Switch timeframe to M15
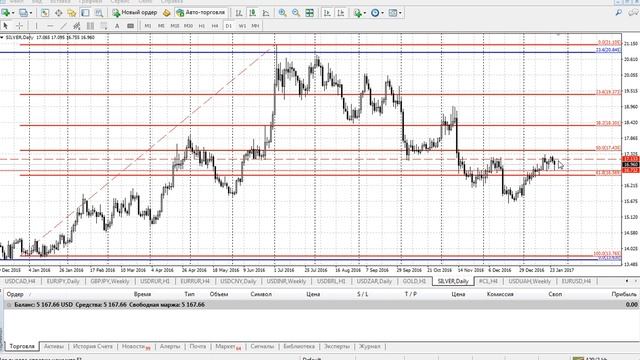This screenshot has width=640, height=360. (175, 26)
